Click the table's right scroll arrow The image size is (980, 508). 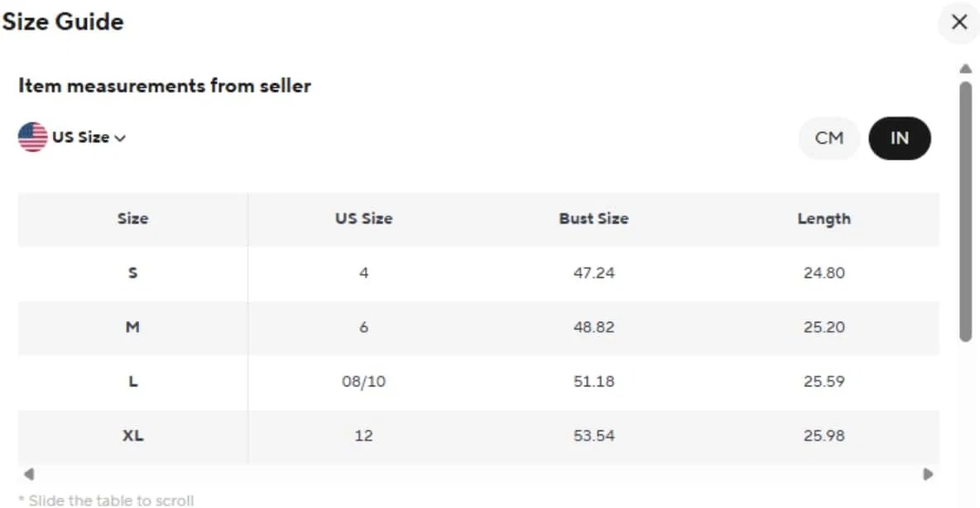[x=928, y=474]
